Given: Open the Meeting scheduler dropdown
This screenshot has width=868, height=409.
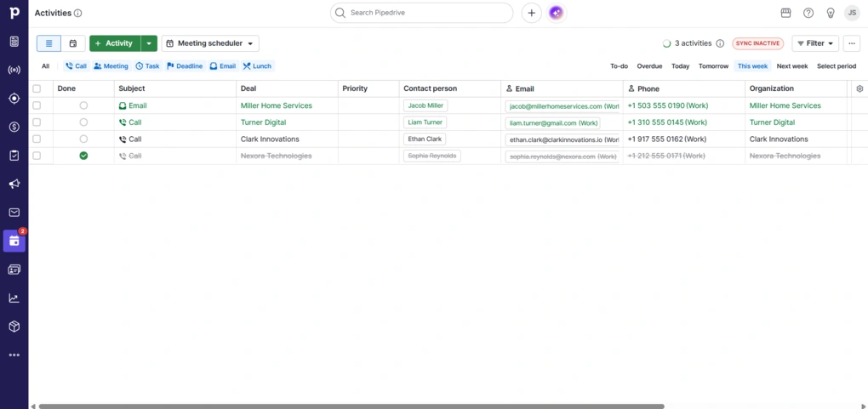Looking at the screenshot, I should tap(210, 43).
